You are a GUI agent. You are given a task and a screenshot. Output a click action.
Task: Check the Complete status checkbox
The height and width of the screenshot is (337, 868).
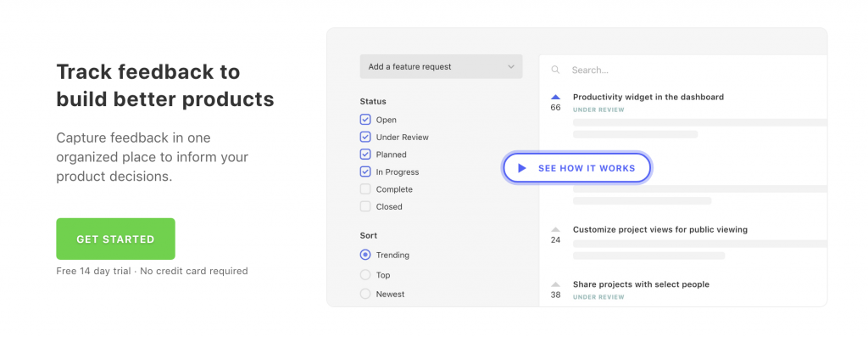point(365,189)
